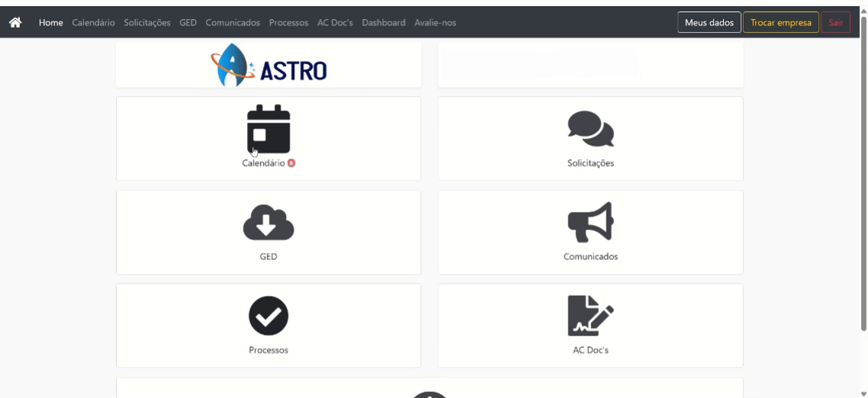This screenshot has height=398, width=868.
Task: Click the home icon in navbar
Action: click(x=15, y=23)
